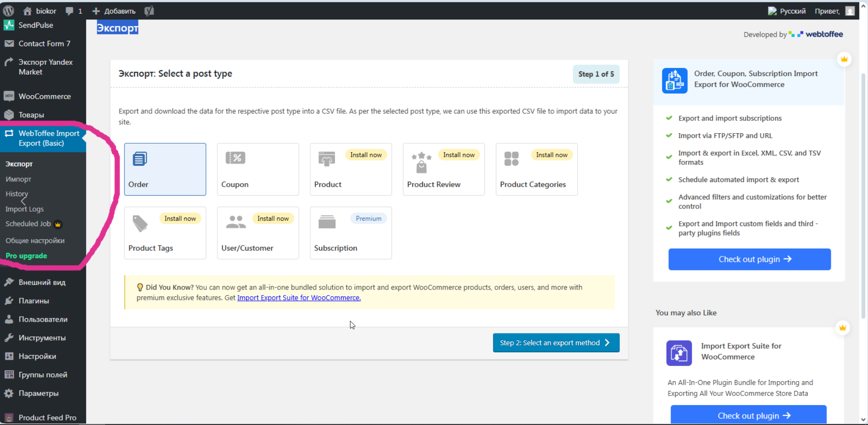Click the Product post type icon

(326, 159)
